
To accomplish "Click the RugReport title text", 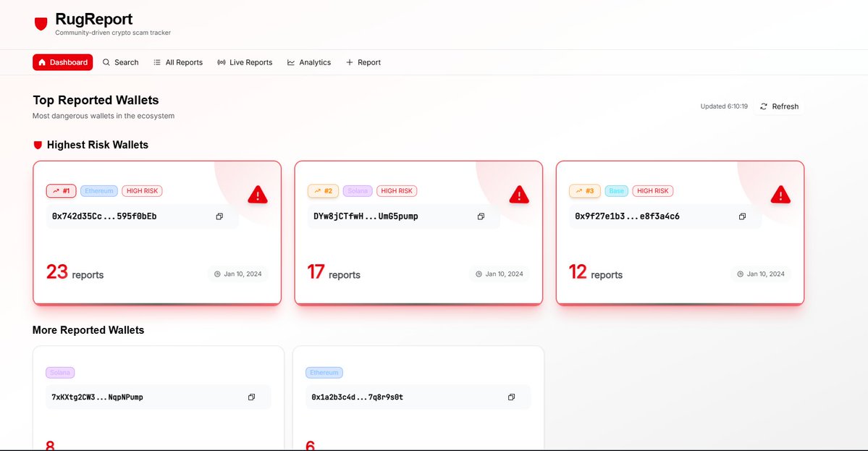I will [93, 20].
